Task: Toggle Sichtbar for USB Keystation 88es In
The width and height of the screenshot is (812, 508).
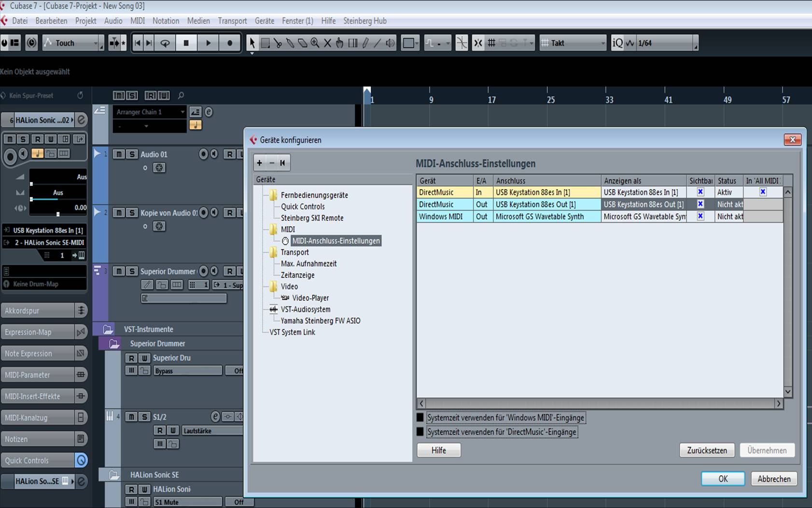Action: coord(700,192)
